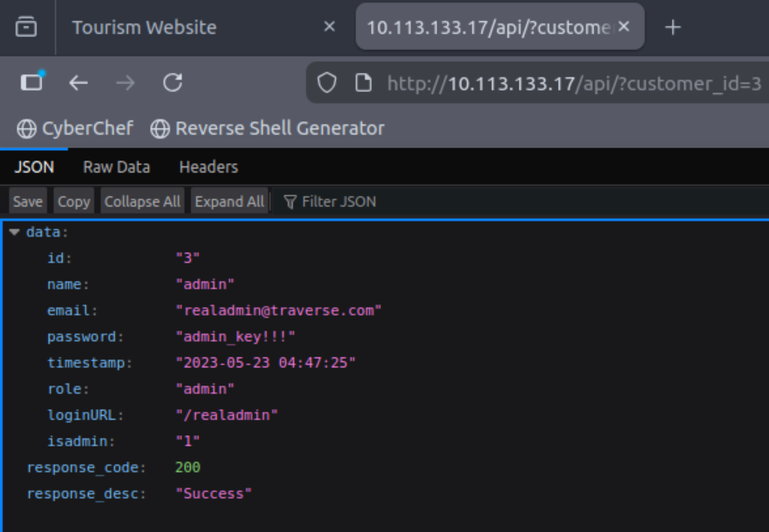
Task: Click the response_code value 200
Action: (187, 467)
